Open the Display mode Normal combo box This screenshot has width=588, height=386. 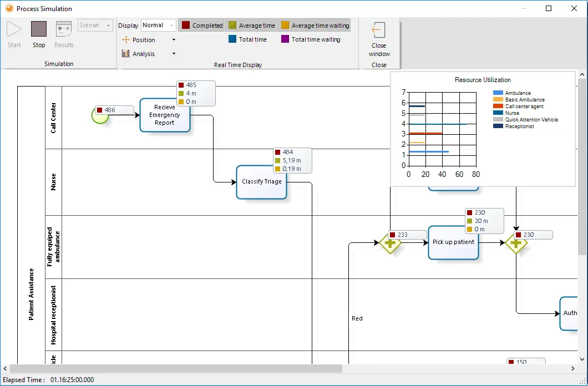[158, 25]
